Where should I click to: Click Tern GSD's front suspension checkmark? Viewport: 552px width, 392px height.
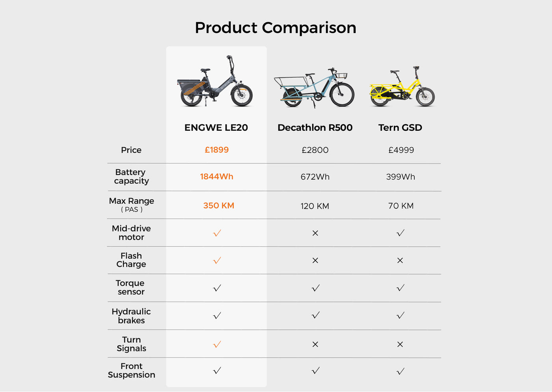[x=400, y=371]
